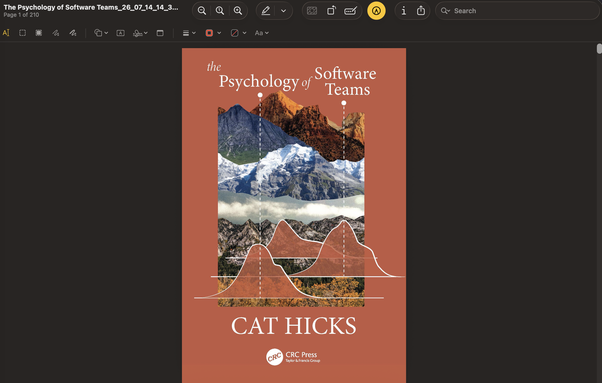Insert a text box annotation

121,33
